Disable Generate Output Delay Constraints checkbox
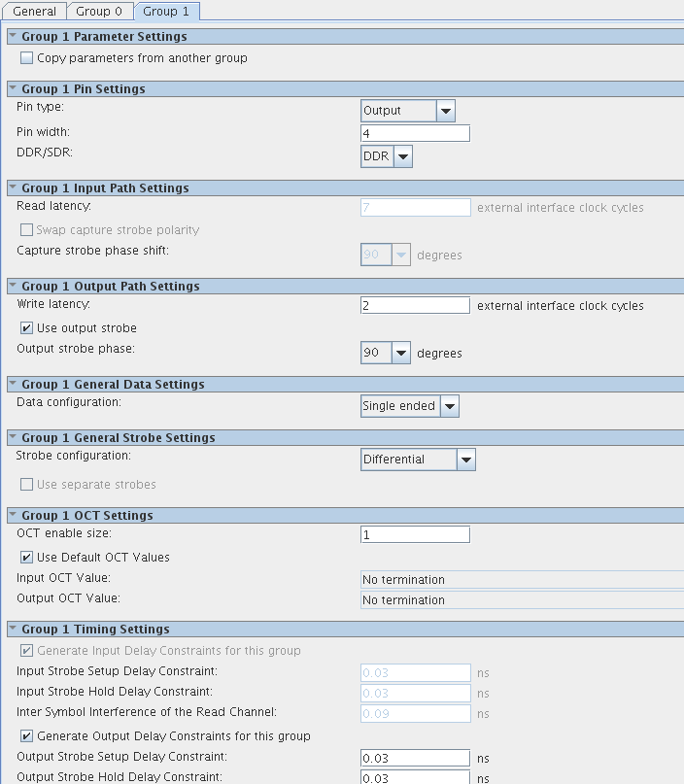 (26, 736)
